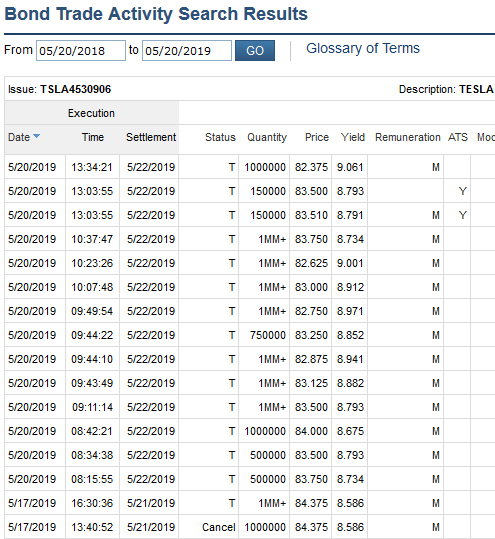Sort by the Settlement column header

click(151, 137)
